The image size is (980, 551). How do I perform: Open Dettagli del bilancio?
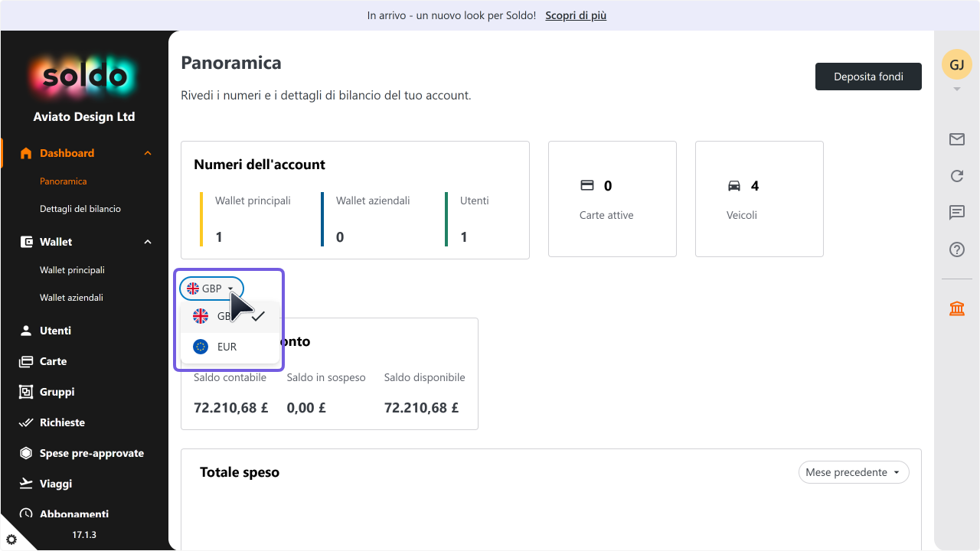click(80, 209)
